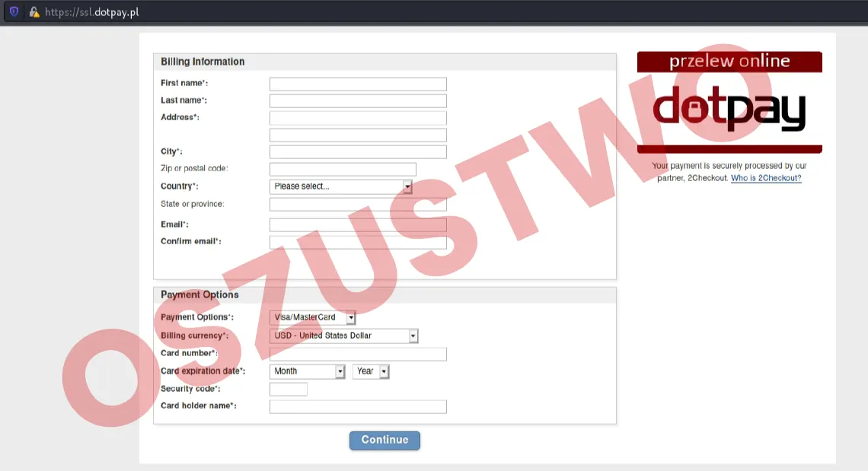Viewport: 868px width, 471px height.
Task: Open the expiration Month dropdown
Action: point(308,371)
